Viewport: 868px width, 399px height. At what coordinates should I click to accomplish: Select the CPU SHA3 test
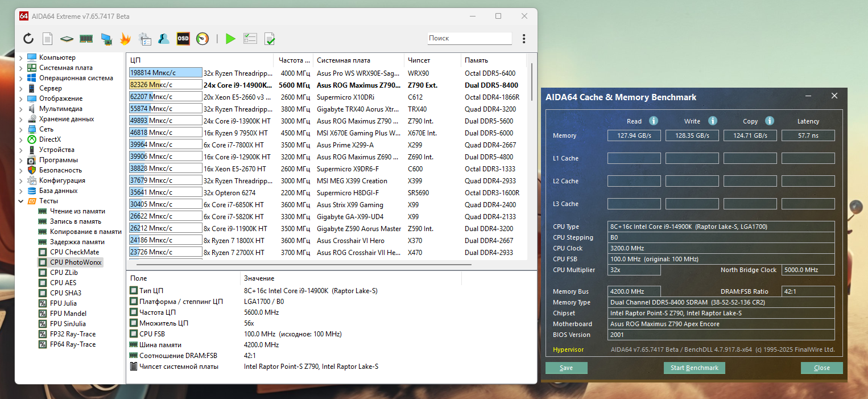point(65,293)
